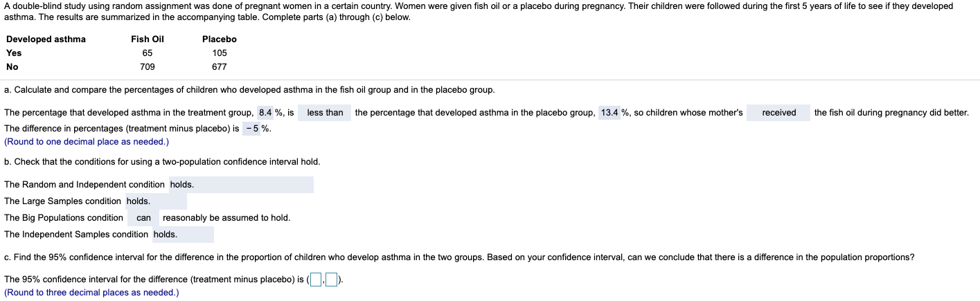The height and width of the screenshot is (301, 980).
Task: Click the table value 709
Action: click(148, 67)
